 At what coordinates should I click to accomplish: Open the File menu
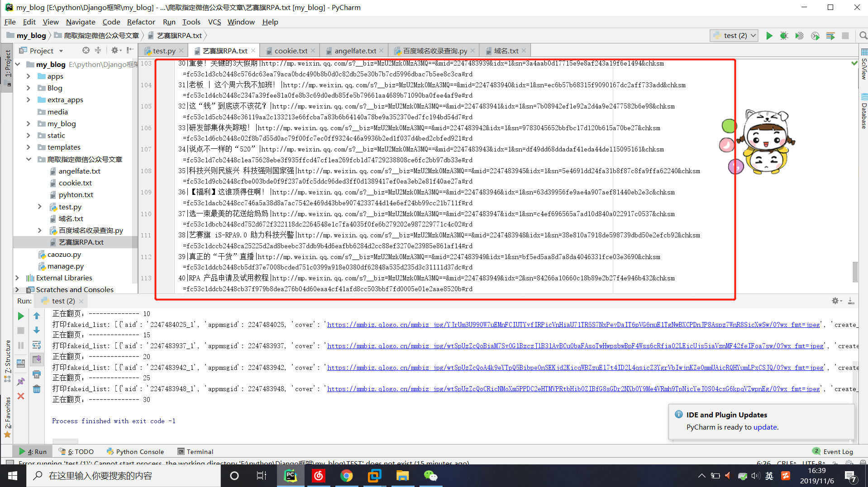10,22
